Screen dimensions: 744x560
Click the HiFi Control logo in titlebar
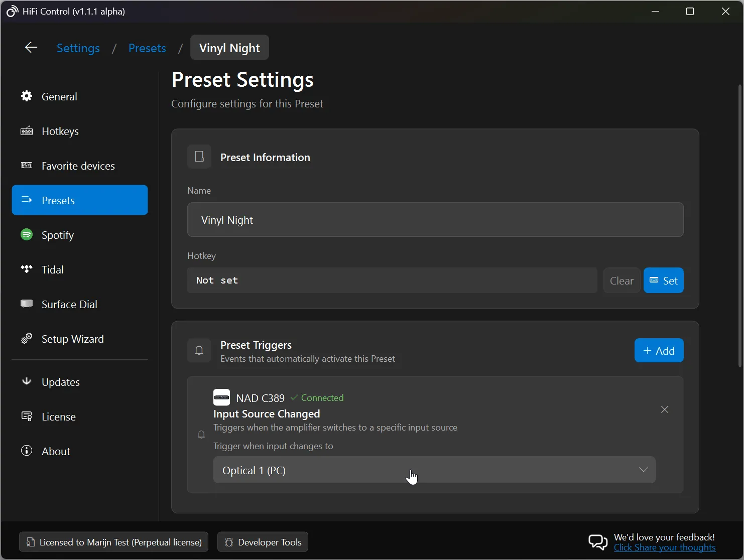(12, 11)
